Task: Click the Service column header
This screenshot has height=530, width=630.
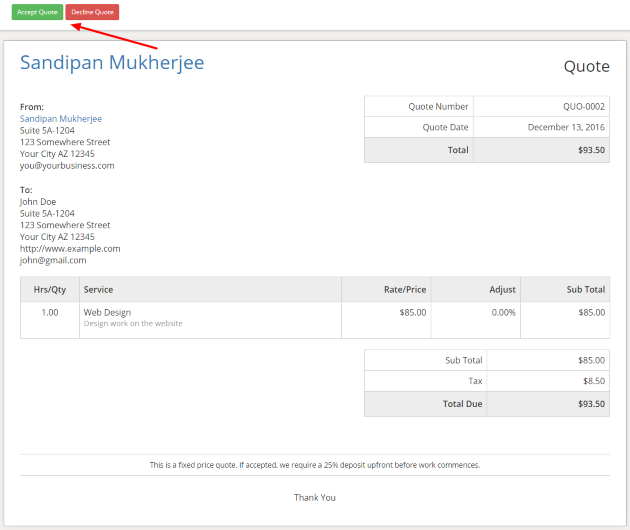Action: point(211,289)
